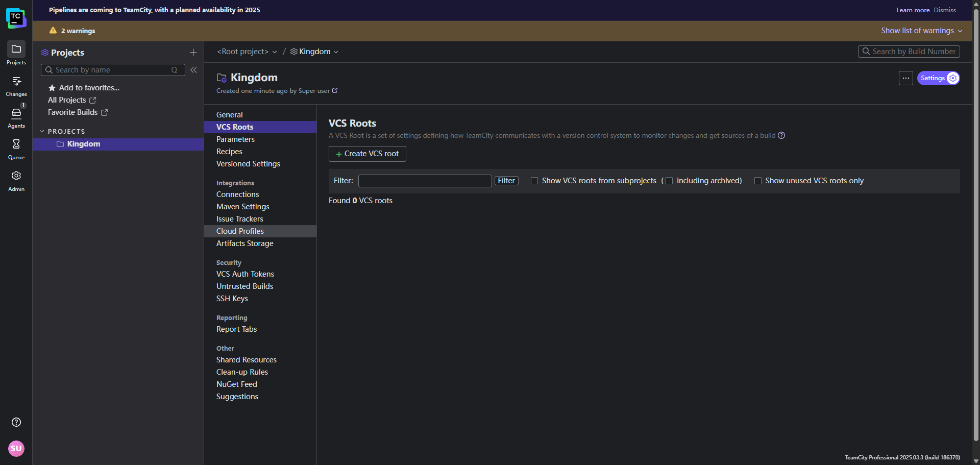The width and height of the screenshot is (980, 465).
Task: Enable Show unused VCS roots only
Action: pos(758,181)
